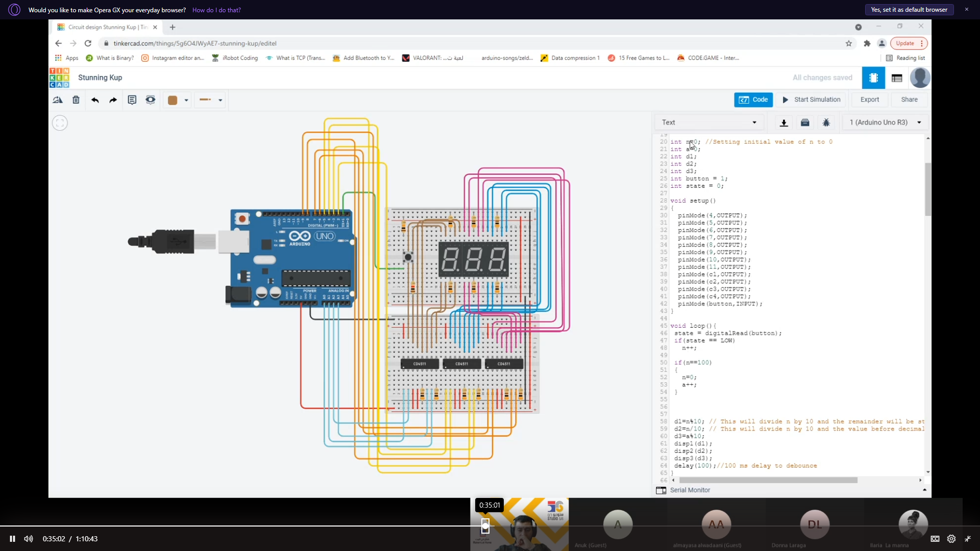Select the first CD4511 chip
The image size is (980, 551).
coord(420,364)
